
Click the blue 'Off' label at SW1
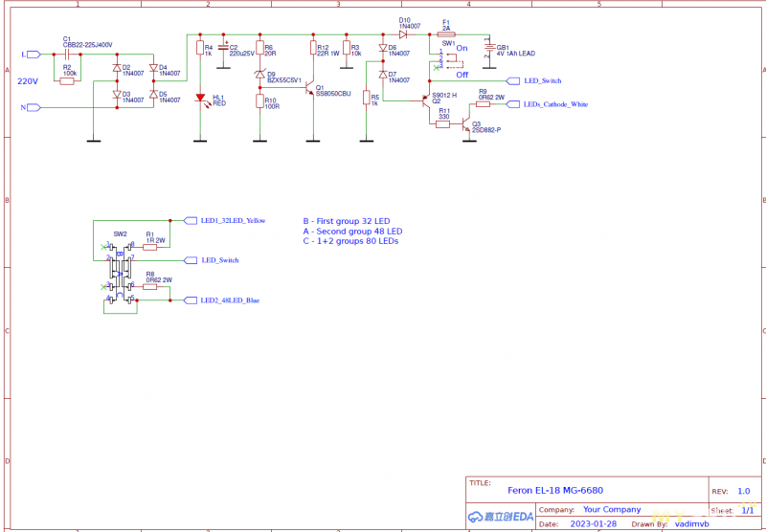point(462,75)
